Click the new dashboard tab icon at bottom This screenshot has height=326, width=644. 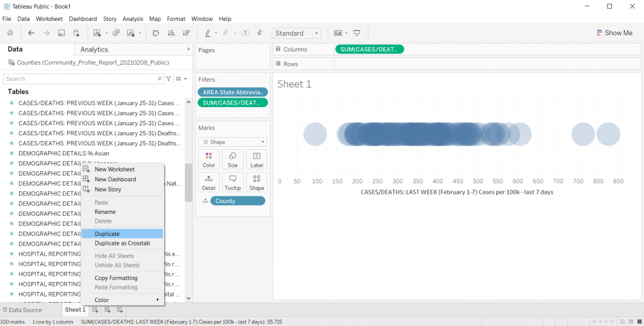(x=107, y=310)
